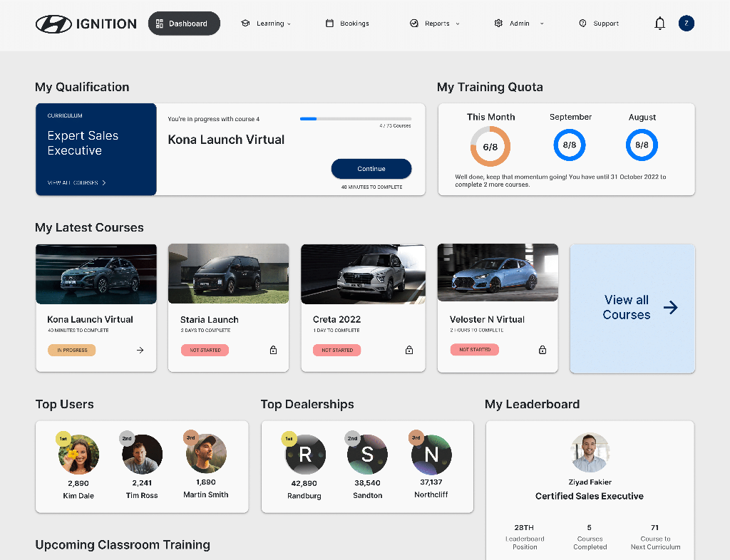Click the 71 Course to Next Curriculum stat
The image size is (730, 560).
pos(656,536)
